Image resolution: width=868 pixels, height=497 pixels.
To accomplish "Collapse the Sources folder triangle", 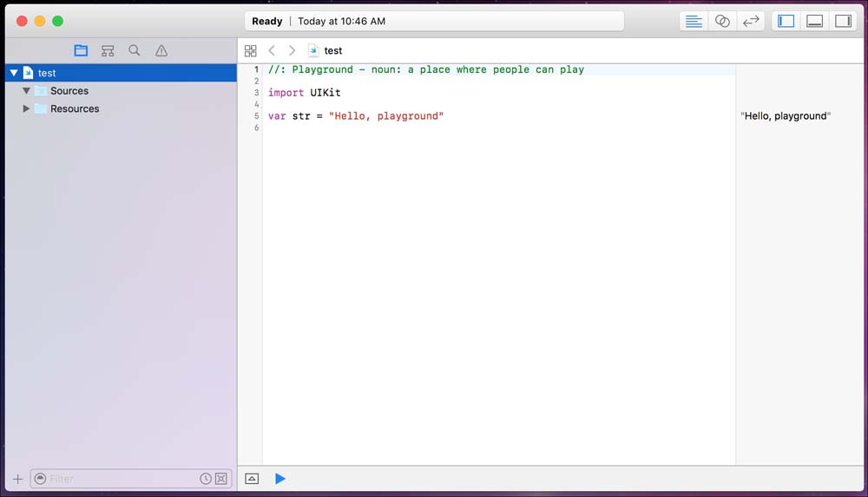I will (27, 91).
